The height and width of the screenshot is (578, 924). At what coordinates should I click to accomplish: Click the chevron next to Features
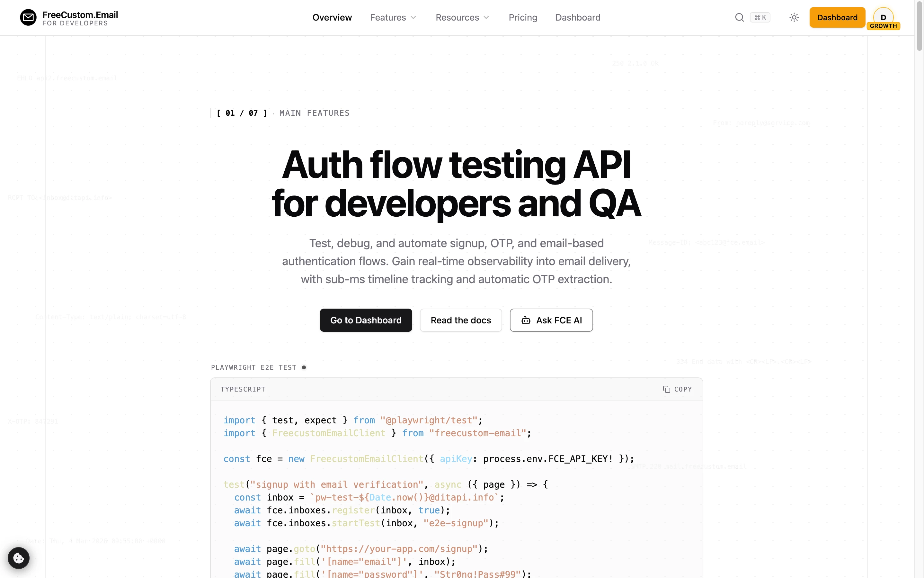click(x=413, y=18)
